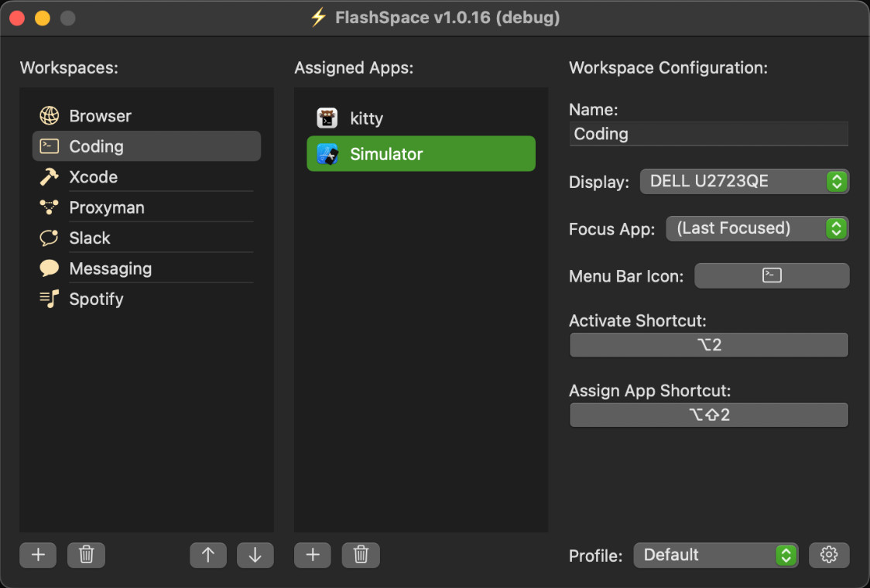Click the kitty app icon
The height and width of the screenshot is (588, 870).
click(327, 118)
